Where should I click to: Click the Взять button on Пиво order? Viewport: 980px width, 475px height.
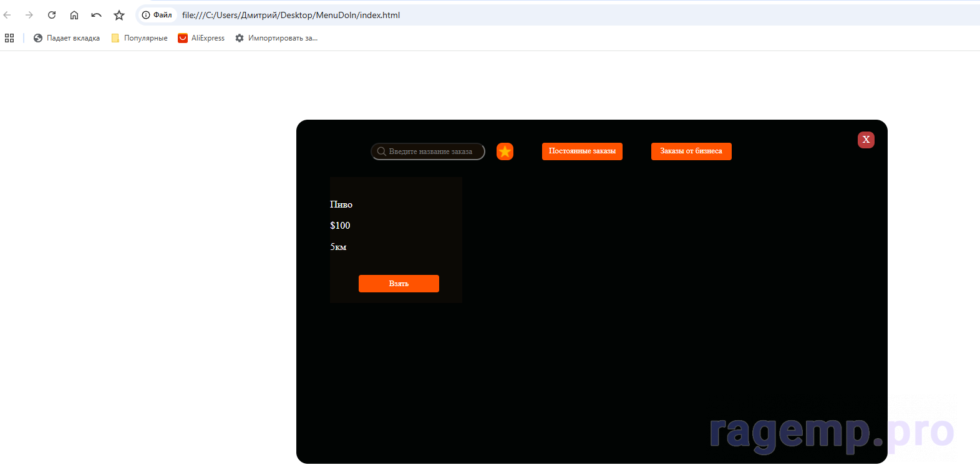point(399,284)
